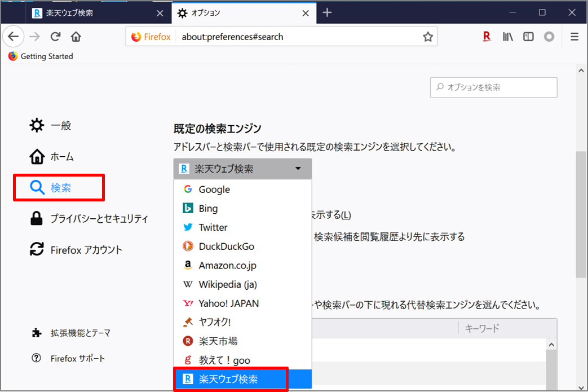Click the Home button in toolbar

pos(76,37)
